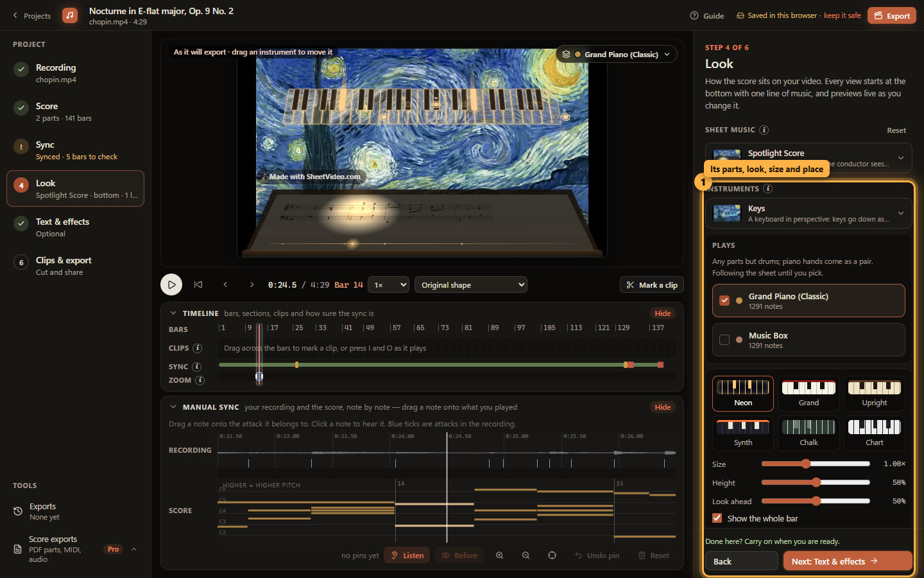Click the Mark a clip scissors button
This screenshot has height=578, width=924.
(651, 285)
